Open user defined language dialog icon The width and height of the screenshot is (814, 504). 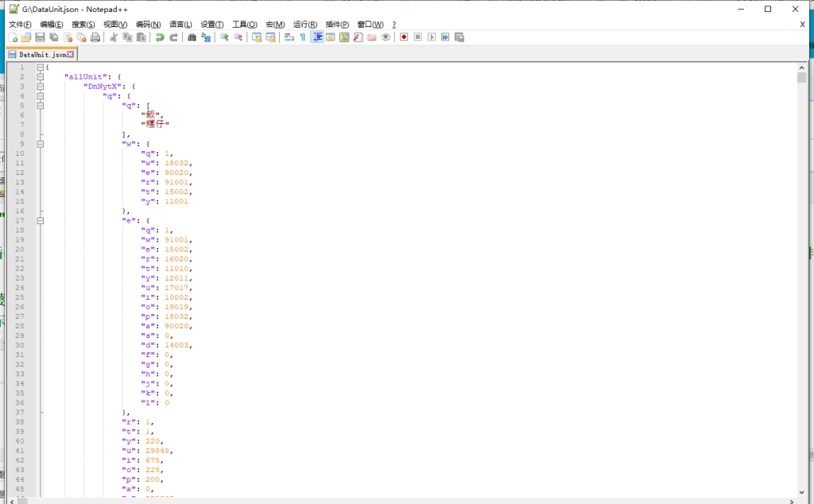pyautogui.click(x=330, y=37)
